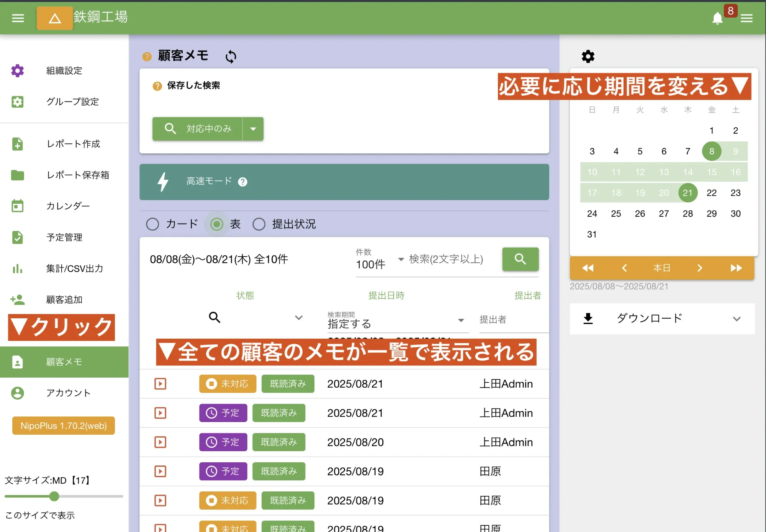
Task: Click the green search button above the table
Action: click(520, 259)
